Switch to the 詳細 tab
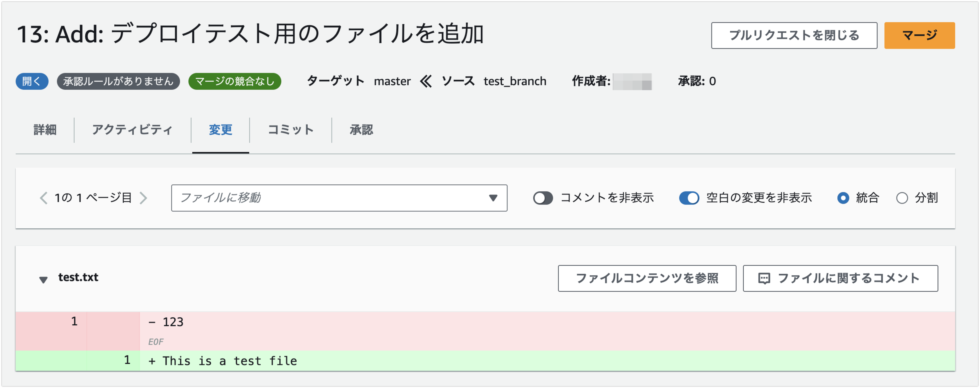 coord(45,130)
